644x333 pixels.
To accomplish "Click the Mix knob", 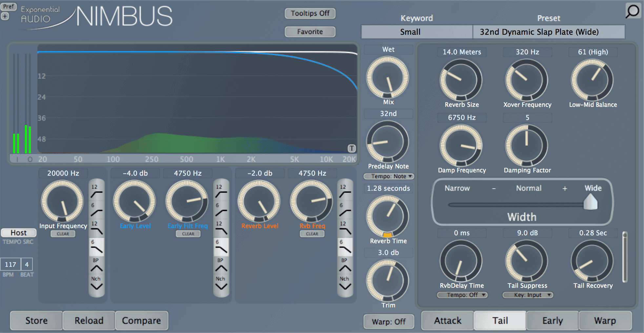I will click(388, 78).
